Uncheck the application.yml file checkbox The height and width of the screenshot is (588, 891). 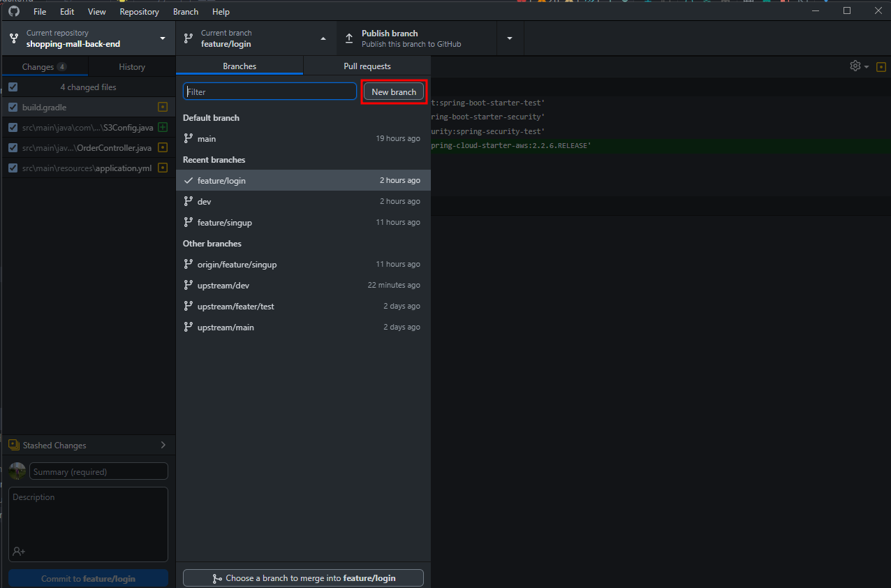[x=13, y=168]
